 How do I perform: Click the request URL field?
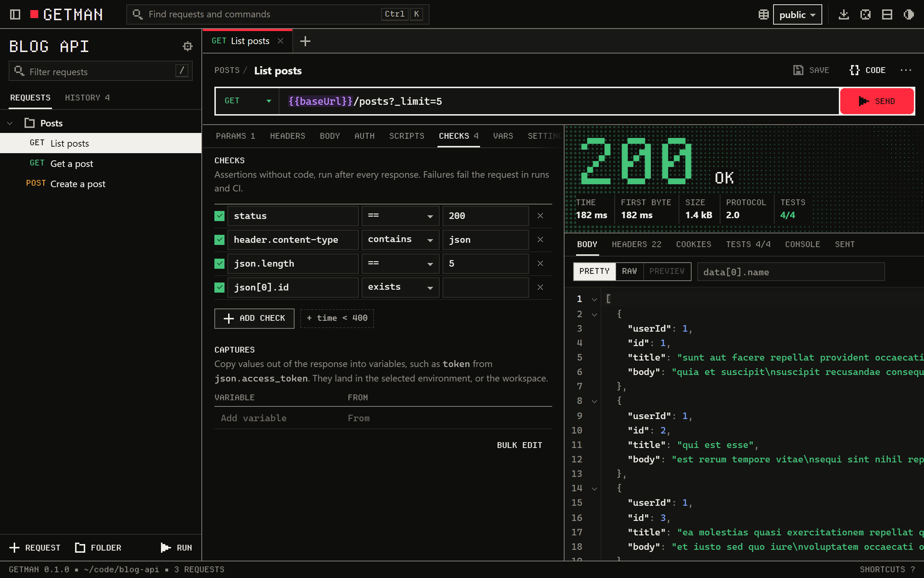(559, 101)
